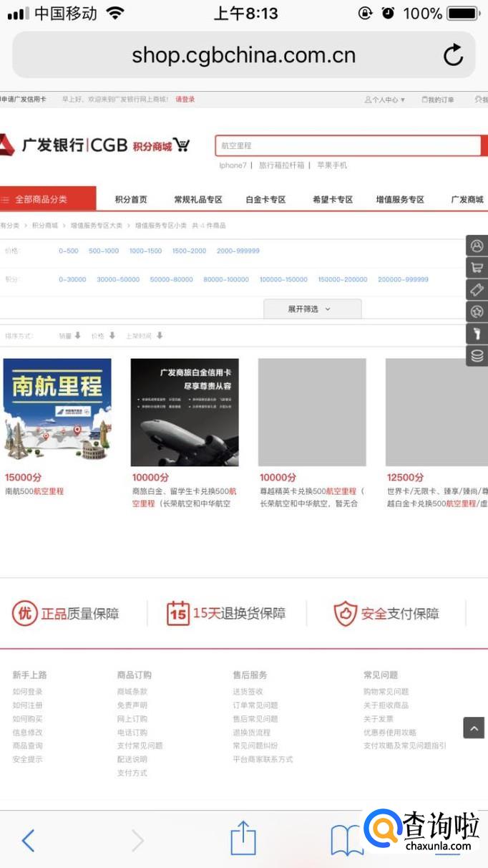Viewport: 488px width, 868px height.
Task: Click the points coin stack sidebar icon
Action: point(477,355)
